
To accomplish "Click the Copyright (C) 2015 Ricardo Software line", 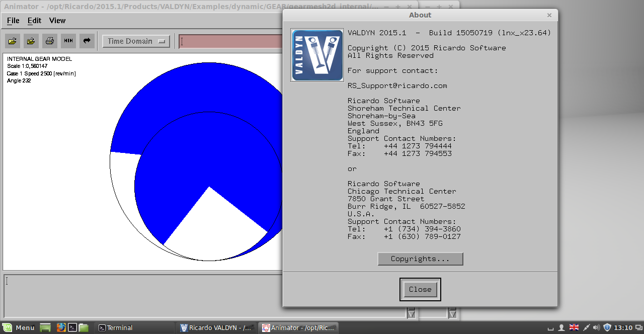I will [427, 48].
